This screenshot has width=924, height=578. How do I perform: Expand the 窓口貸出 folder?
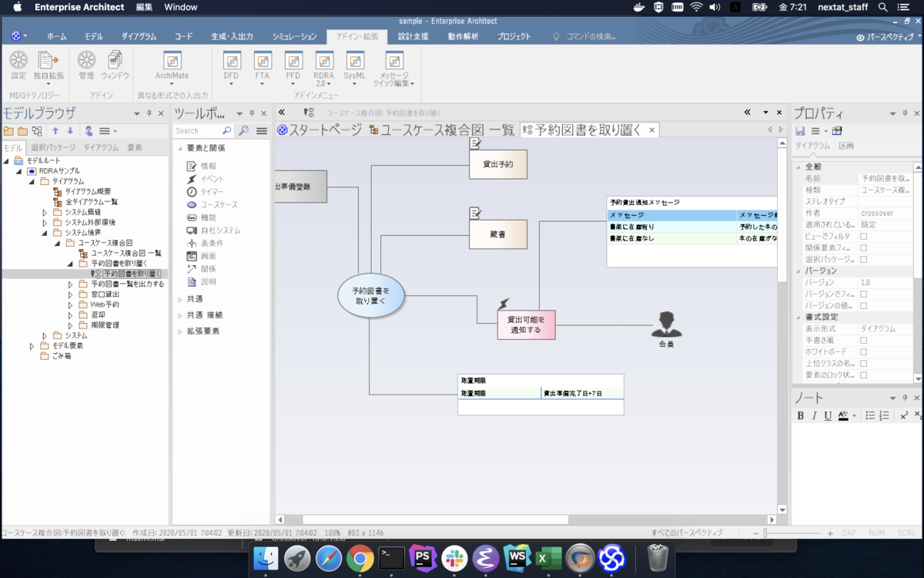click(71, 294)
